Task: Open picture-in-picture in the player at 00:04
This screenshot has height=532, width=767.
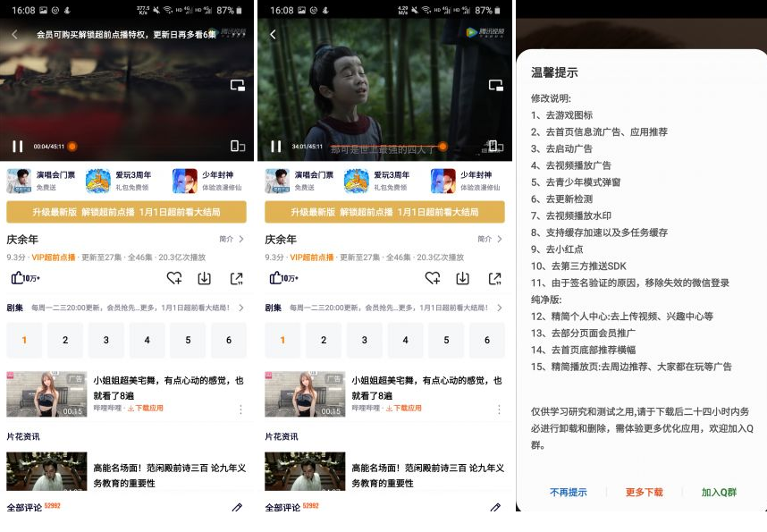Action: click(x=238, y=86)
